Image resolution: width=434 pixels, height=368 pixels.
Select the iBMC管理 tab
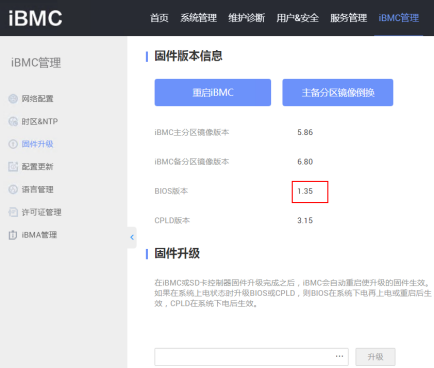[x=399, y=18]
